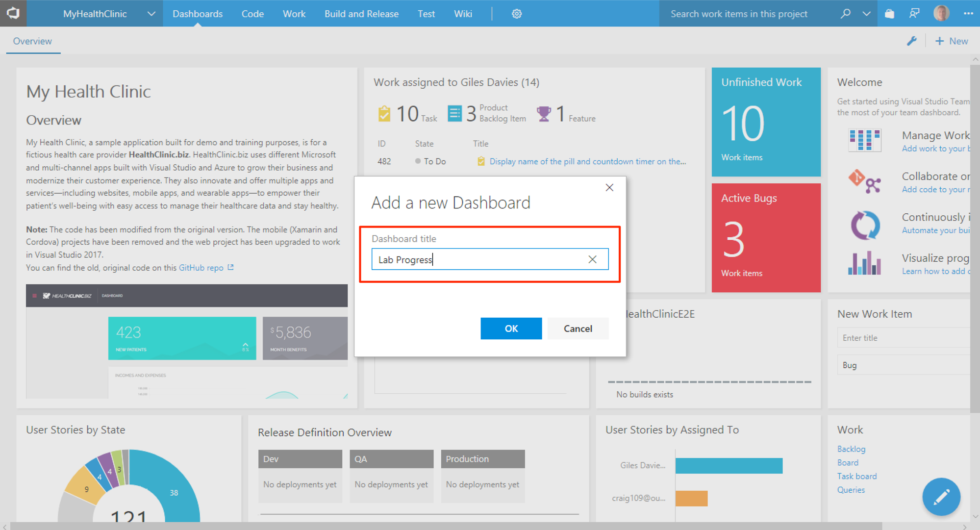The height and width of the screenshot is (530, 980).
Task: Click the user profile avatar
Action: pyautogui.click(x=941, y=13)
